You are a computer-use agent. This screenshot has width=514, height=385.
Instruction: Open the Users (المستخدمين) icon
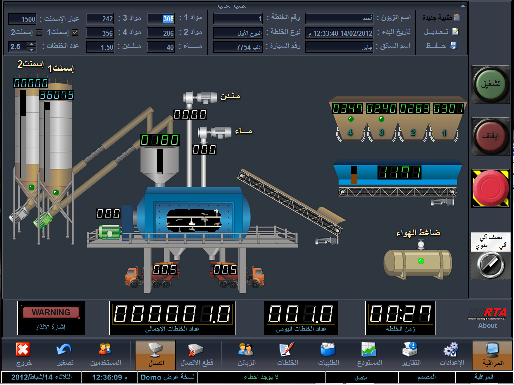105,355
